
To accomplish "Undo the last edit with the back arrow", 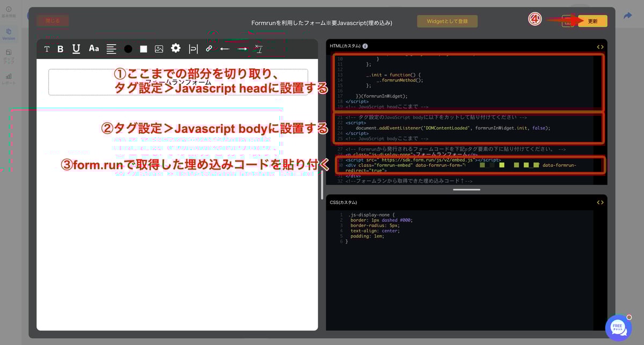I will (225, 49).
